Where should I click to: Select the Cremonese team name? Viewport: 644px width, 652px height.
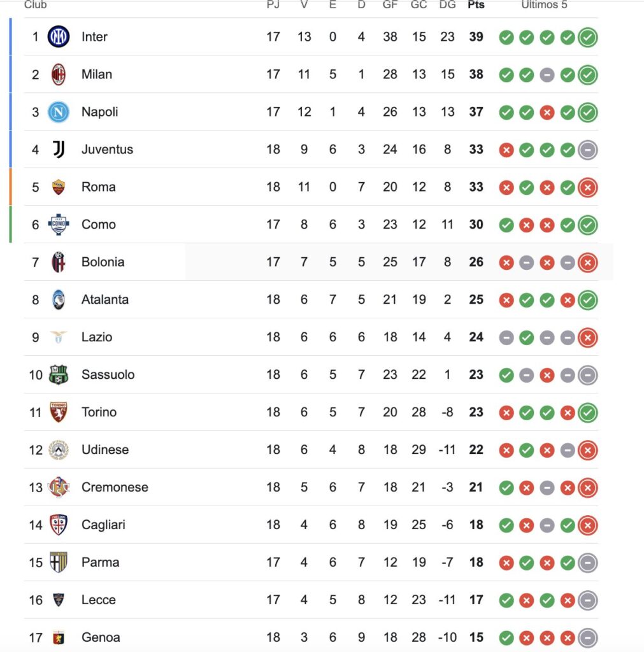(x=115, y=487)
